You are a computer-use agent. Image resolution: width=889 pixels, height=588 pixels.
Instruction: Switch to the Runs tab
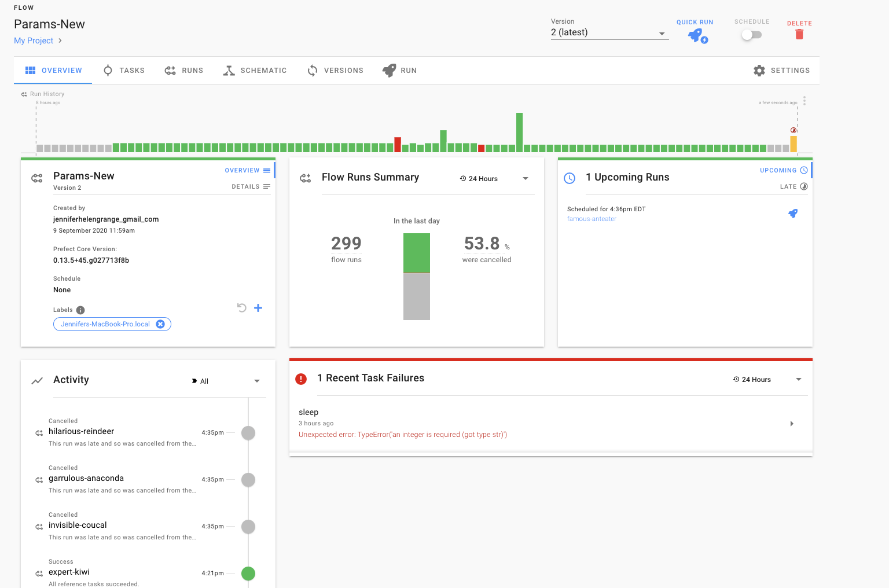[184, 71]
